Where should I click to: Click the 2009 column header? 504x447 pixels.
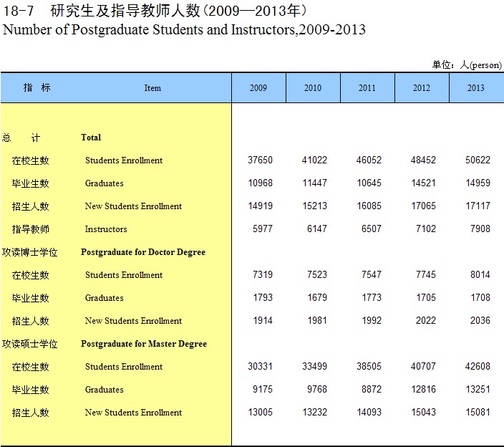pos(258,88)
